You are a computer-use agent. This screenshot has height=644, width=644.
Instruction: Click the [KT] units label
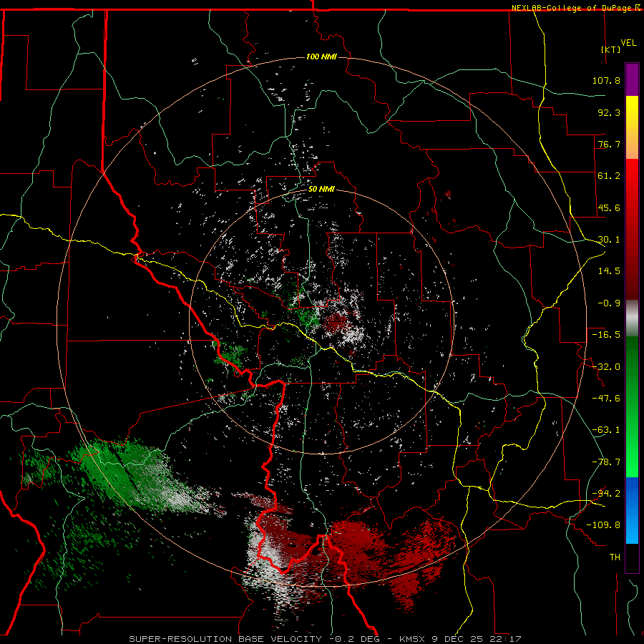coord(611,49)
